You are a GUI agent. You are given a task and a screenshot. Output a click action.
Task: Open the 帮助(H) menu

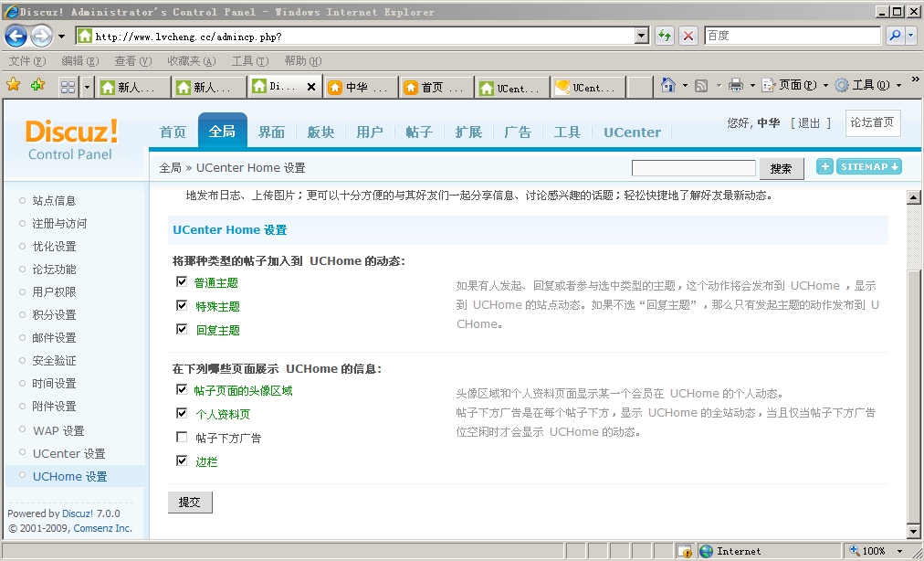pos(303,61)
